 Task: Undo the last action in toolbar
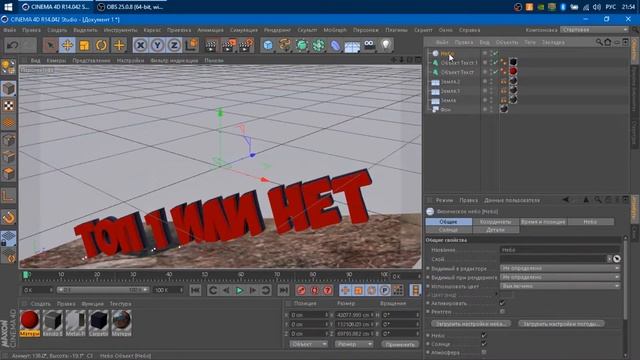(12, 45)
